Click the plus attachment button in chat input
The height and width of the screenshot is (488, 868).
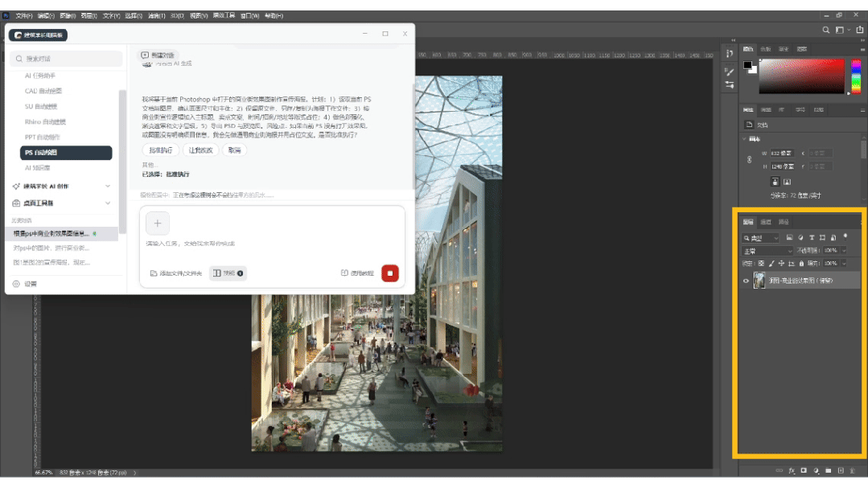(x=158, y=223)
